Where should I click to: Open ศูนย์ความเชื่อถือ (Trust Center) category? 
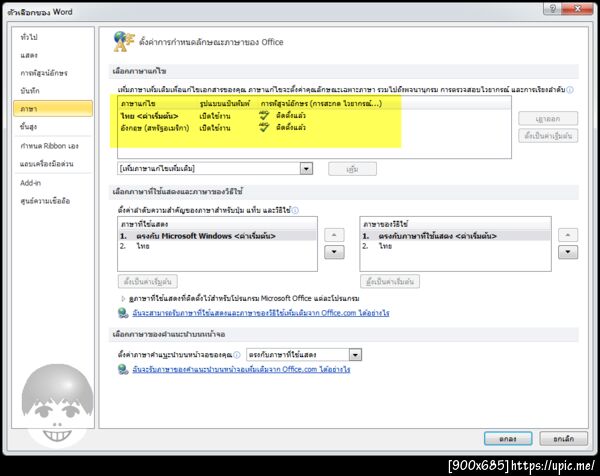[x=45, y=201]
